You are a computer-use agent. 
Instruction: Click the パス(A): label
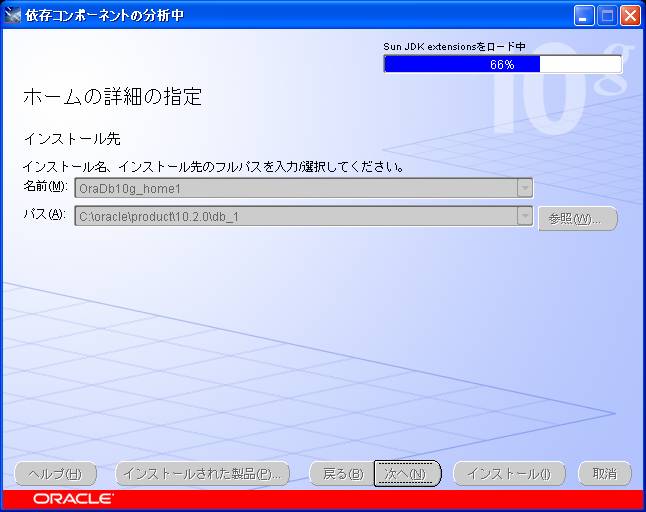44,214
